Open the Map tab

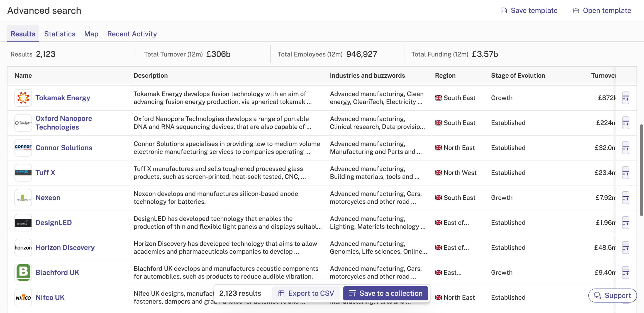91,34
